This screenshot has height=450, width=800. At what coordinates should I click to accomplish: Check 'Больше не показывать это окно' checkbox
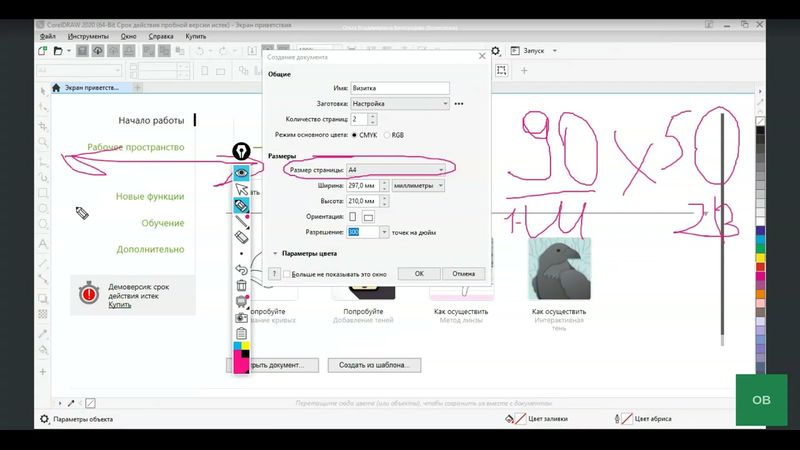click(286, 273)
